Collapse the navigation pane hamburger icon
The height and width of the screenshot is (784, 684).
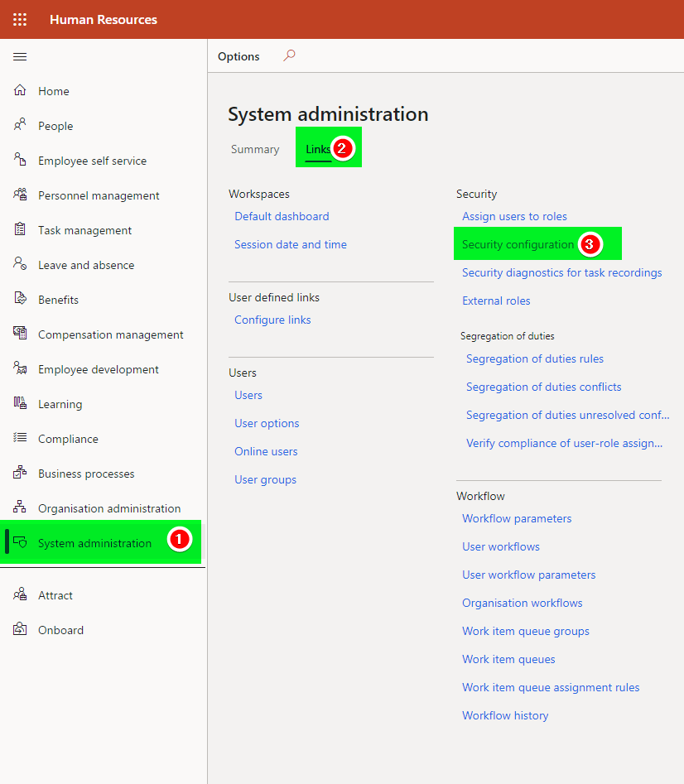(20, 56)
